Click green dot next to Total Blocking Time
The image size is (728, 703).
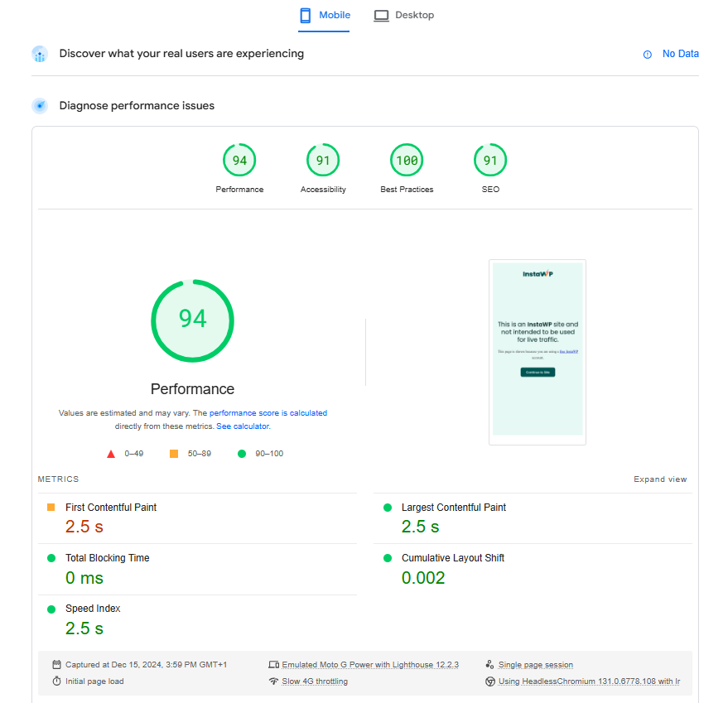pyautogui.click(x=51, y=558)
